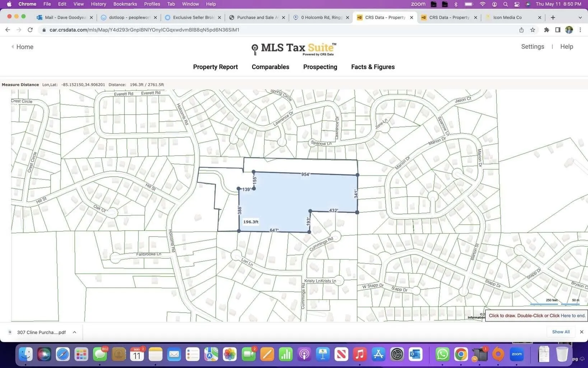Open the Chrome extensions puzzle icon
This screenshot has height=368, width=588.
[546, 30]
